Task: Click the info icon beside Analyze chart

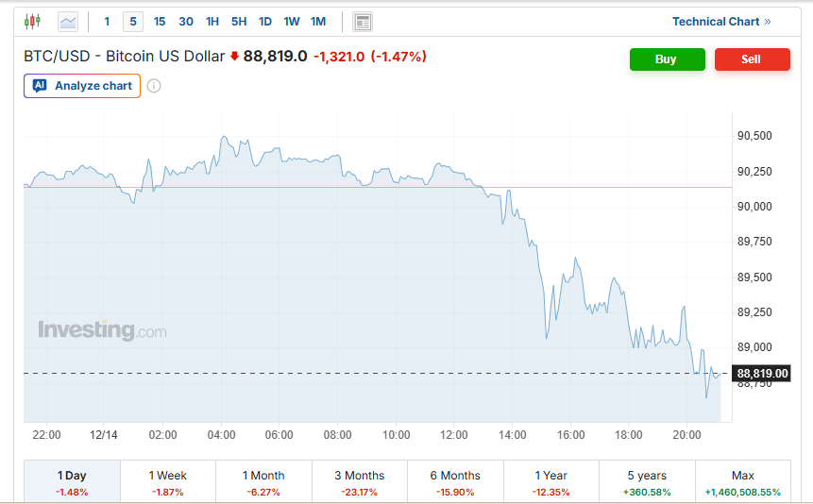Action: pos(154,86)
